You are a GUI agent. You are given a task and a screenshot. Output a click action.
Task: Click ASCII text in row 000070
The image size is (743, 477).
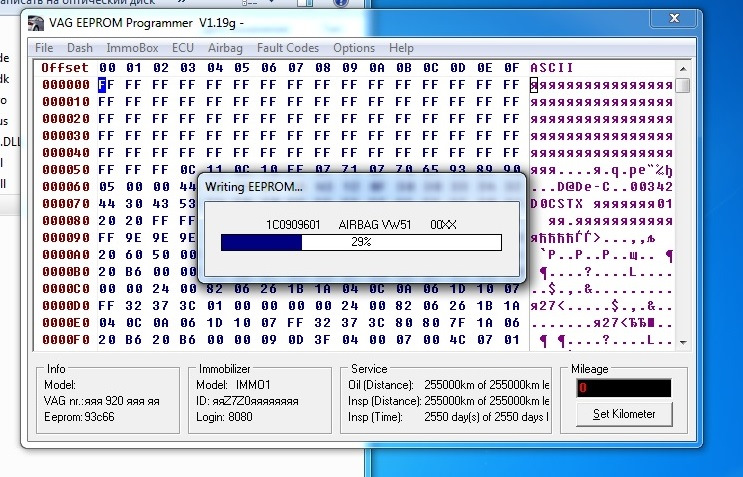point(601,204)
